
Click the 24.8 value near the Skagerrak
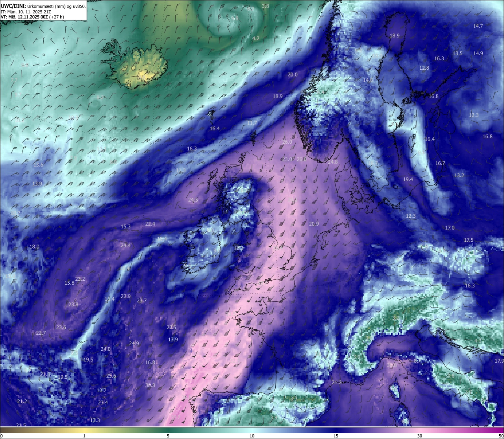[x=333, y=162]
